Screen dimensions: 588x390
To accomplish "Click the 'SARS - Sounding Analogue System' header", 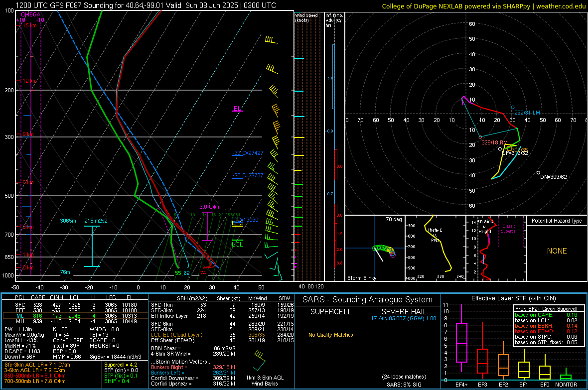I will point(368,300).
